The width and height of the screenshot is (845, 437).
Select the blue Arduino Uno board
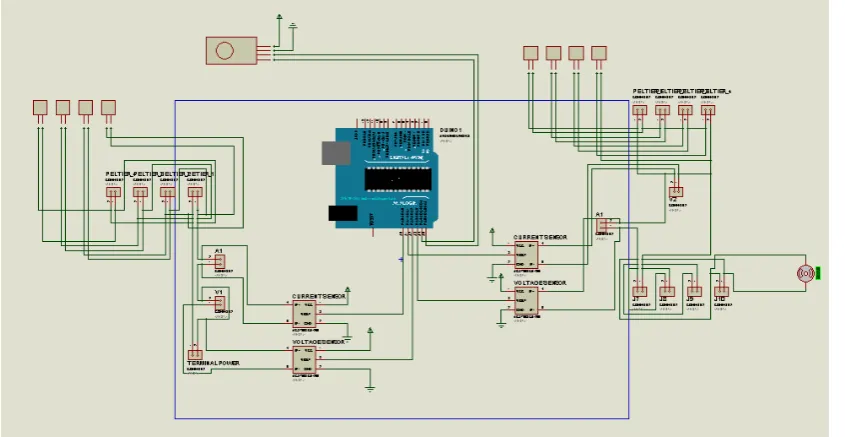pos(386,178)
